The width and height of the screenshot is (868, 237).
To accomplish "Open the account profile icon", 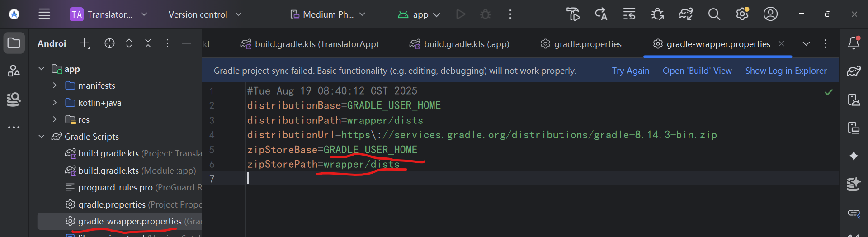I will tap(770, 14).
